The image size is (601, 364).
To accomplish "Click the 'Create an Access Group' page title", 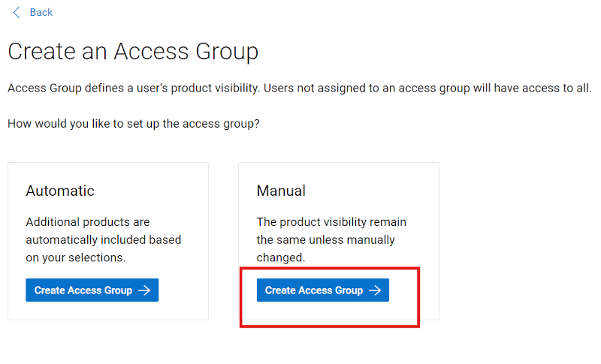I will [133, 52].
